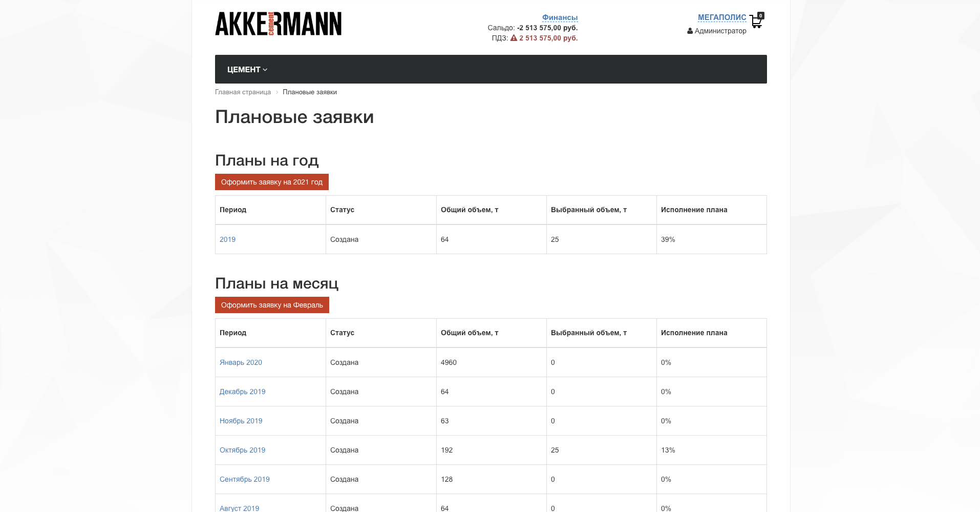The width and height of the screenshot is (980, 512).
Task: Open the Октябрь 2019 plan
Action: pyautogui.click(x=242, y=450)
